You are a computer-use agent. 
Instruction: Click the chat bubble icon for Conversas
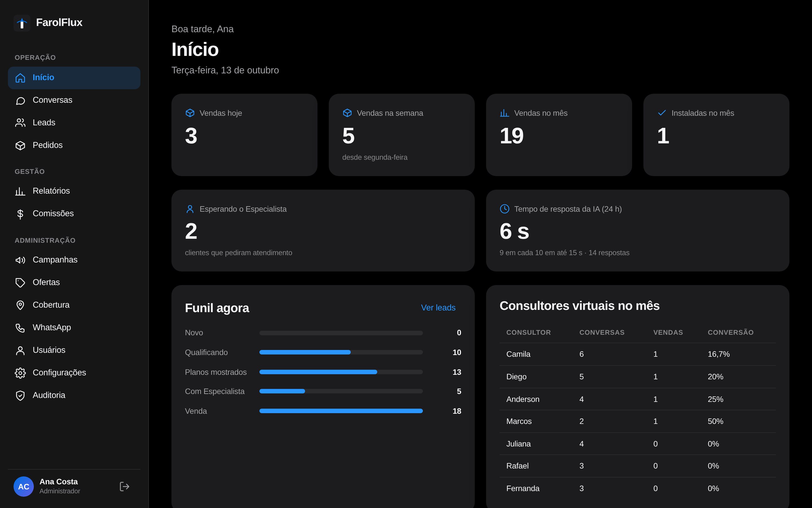coord(20,100)
